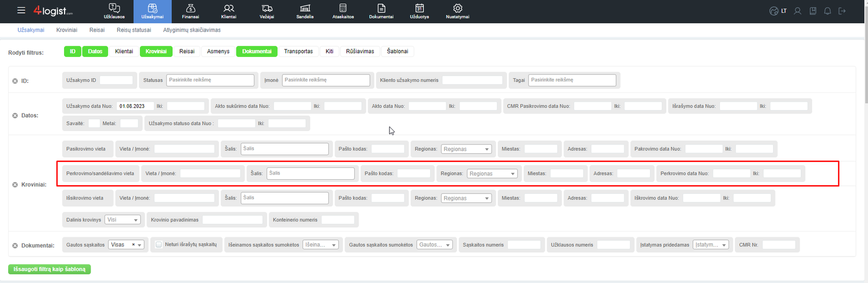The height and width of the screenshot is (283, 868).
Task: Open Gautos sąskaitos sumokėtos dropdown
Action: (435, 245)
